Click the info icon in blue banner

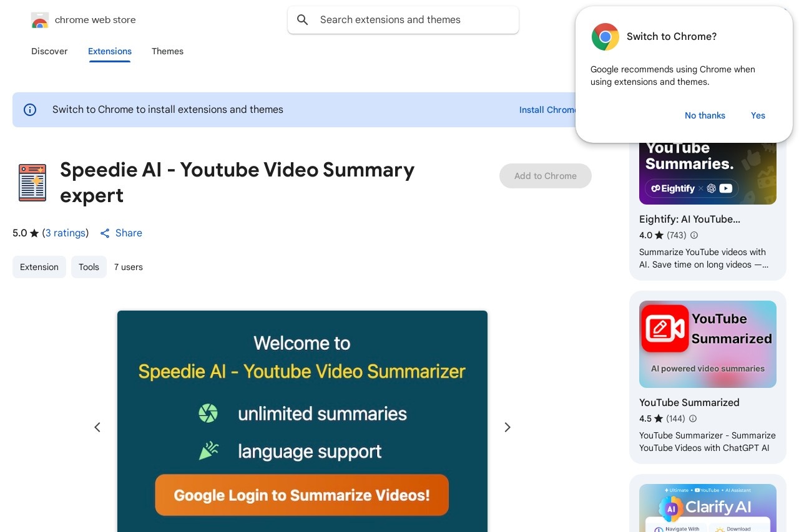click(30, 110)
